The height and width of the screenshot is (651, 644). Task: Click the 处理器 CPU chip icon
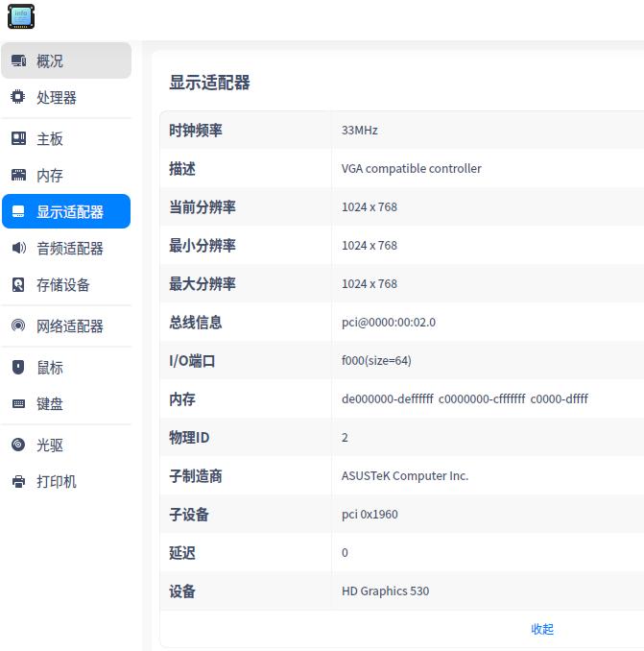18,97
